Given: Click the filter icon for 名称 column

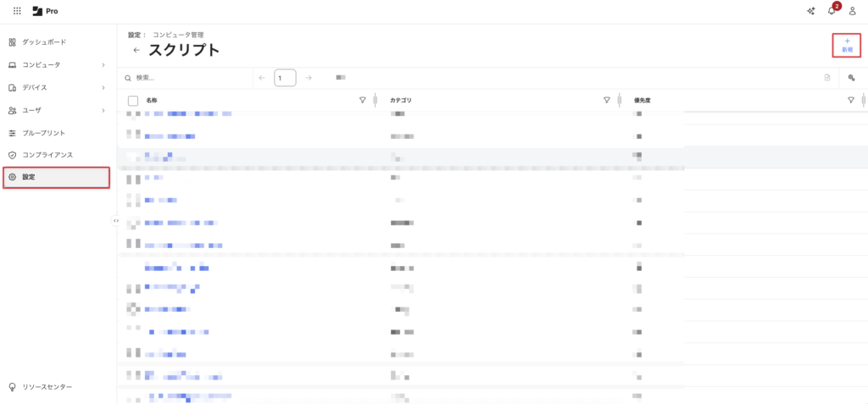Looking at the screenshot, I should (363, 101).
